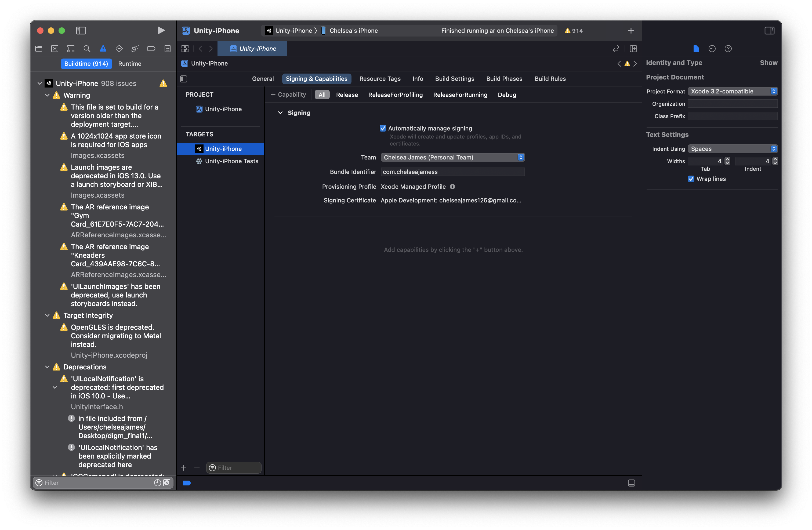Toggle the debug area at bottom

(632, 483)
